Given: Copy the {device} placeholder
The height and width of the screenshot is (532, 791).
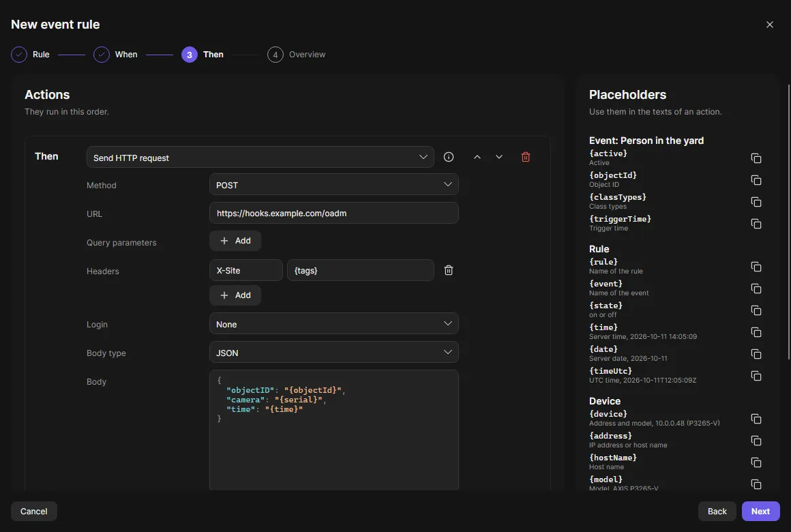Looking at the screenshot, I should tap(756, 419).
